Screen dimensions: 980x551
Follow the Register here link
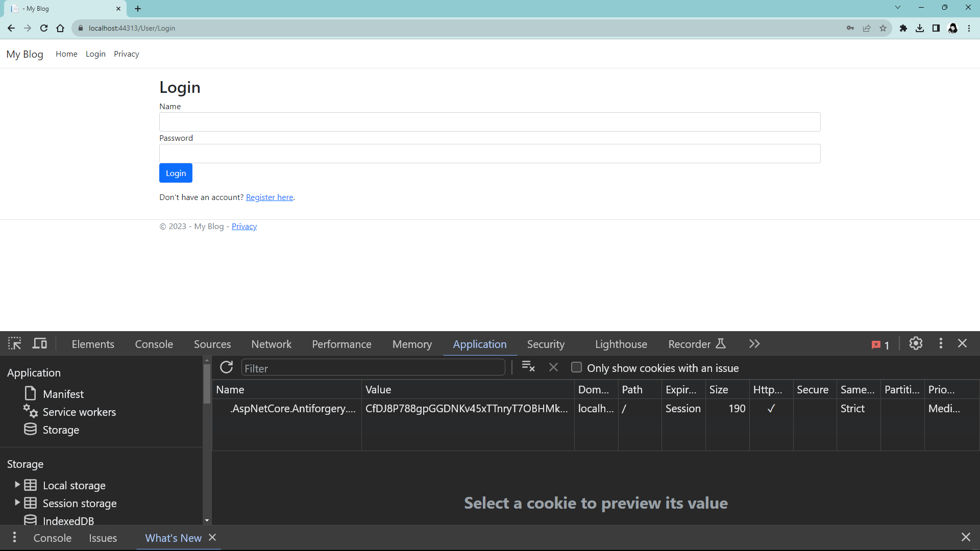tap(269, 197)
